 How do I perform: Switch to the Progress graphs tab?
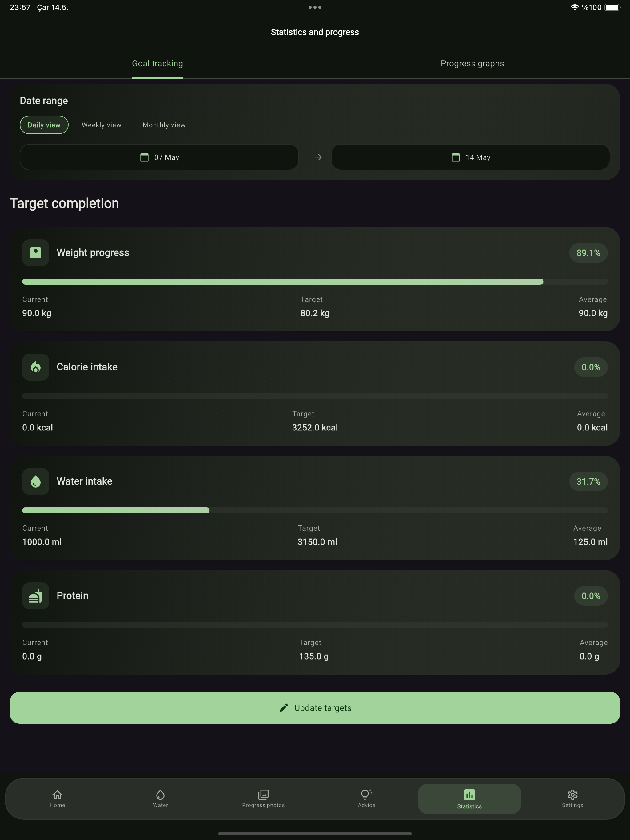coord(472,63)
